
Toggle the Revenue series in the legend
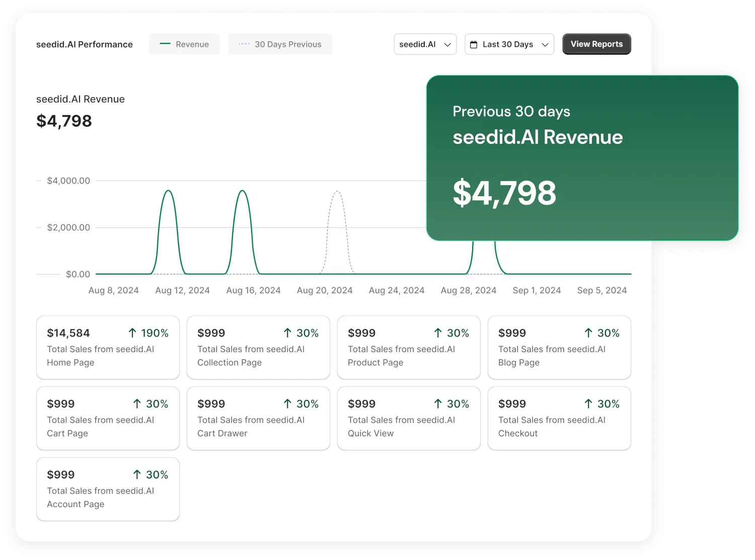184,44
